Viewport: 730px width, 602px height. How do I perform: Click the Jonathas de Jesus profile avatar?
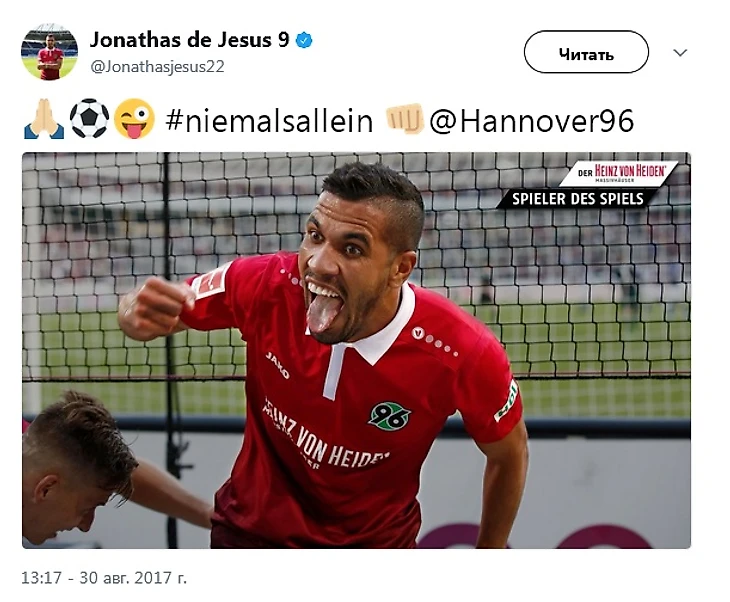pyautogui.click(x=49, y=52)
